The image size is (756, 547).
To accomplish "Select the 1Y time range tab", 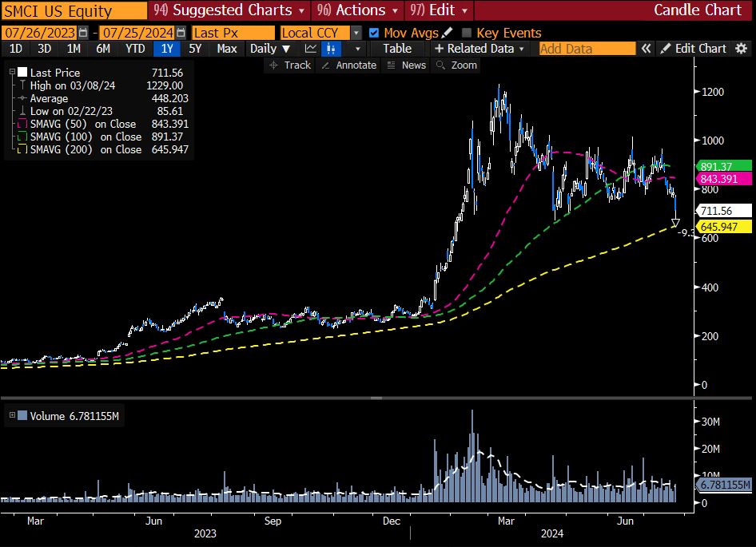I will [x=167, y=49].
